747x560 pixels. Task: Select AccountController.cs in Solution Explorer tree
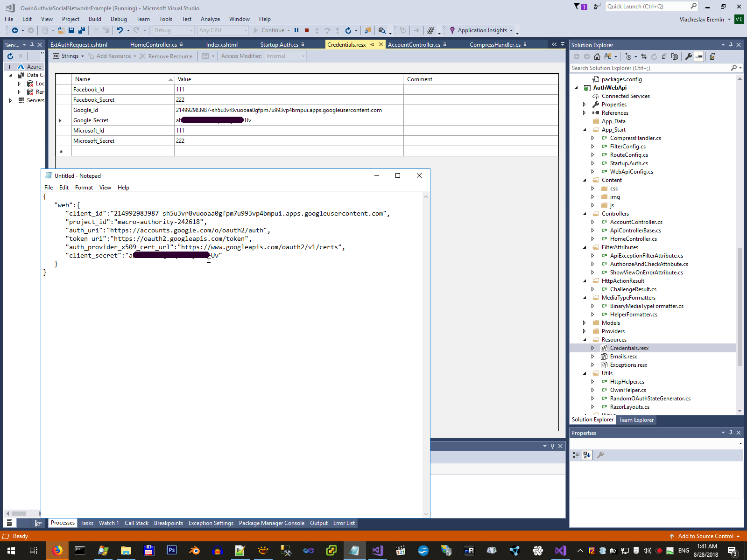click(x=636, y=222)
